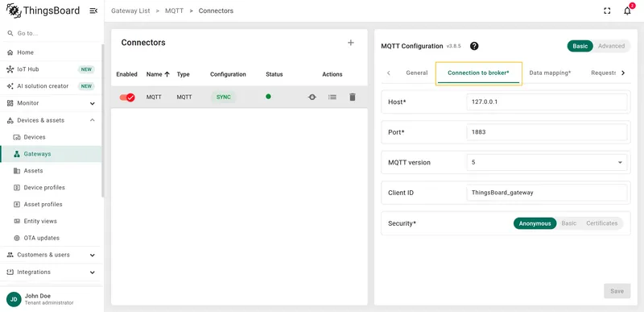Switch to Requests tab

click(603, 73)
